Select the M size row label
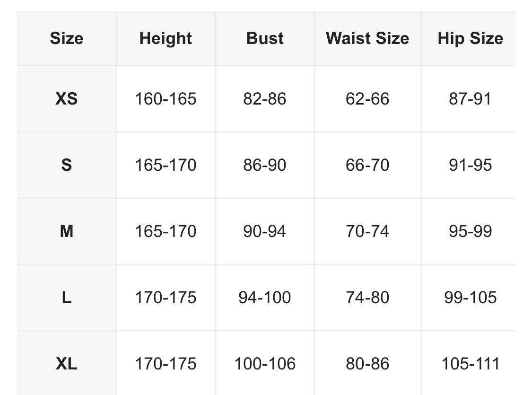532x395 pixels. coord(67,231)
